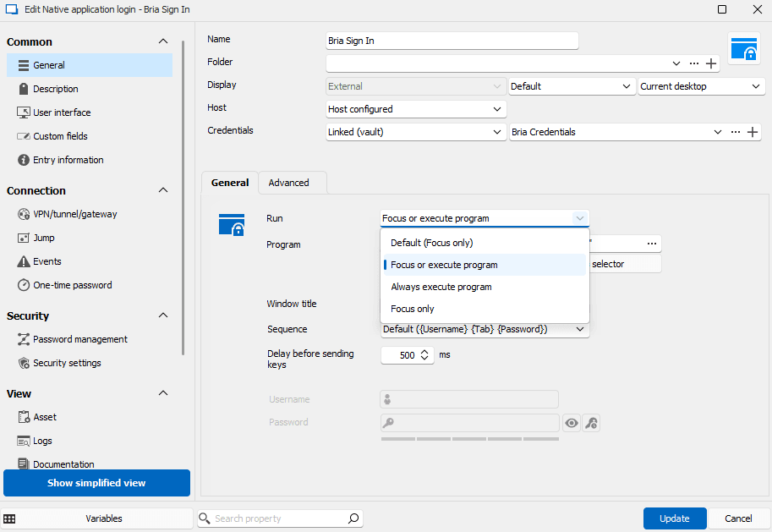Increase delay before sending keys stepper

(x=424, y=352)
